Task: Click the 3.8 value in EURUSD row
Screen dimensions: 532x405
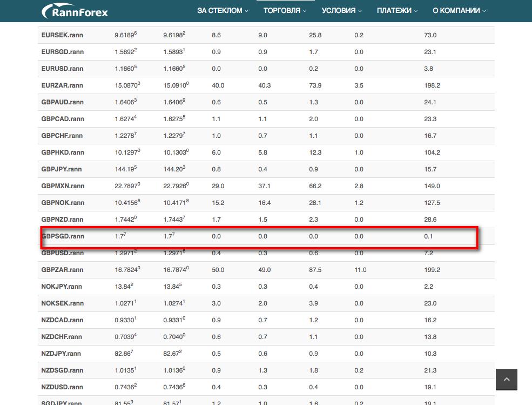Action: coord(428,69)
